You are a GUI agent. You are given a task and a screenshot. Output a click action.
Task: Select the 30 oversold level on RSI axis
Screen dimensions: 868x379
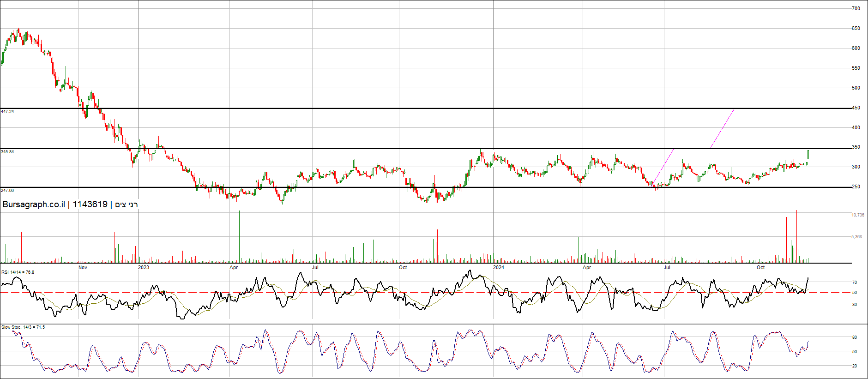[855, 305]
